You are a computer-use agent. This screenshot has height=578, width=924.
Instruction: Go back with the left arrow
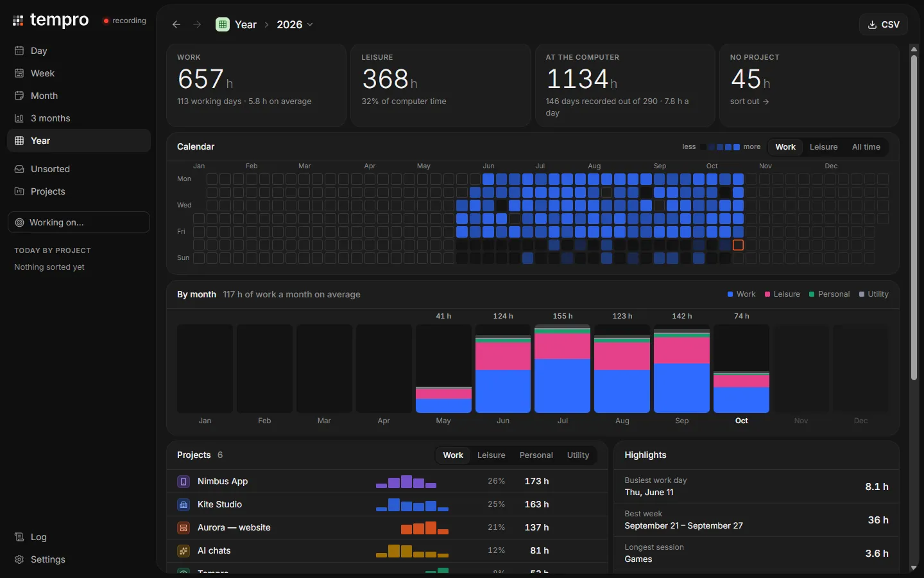tap(176, 24)
